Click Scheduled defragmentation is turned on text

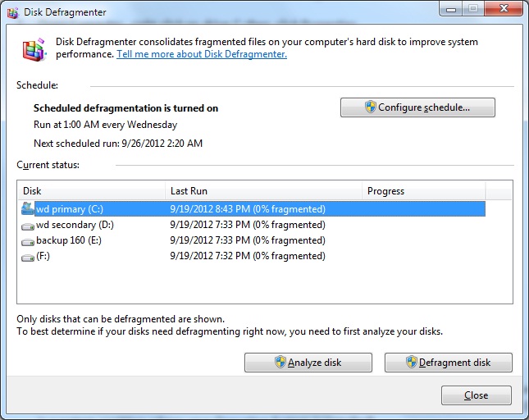point(125,108)
